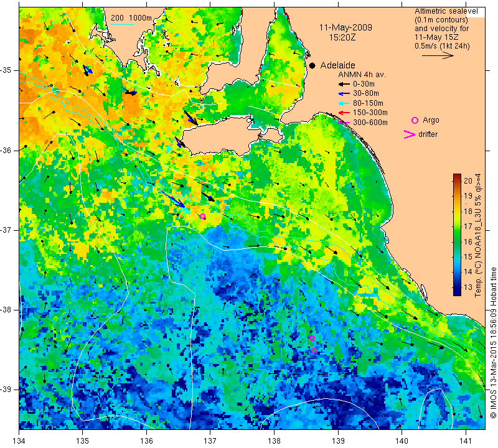The image size is (498, 448).
Task: Click the black 0-30m legend arrow
Action: 344,84
